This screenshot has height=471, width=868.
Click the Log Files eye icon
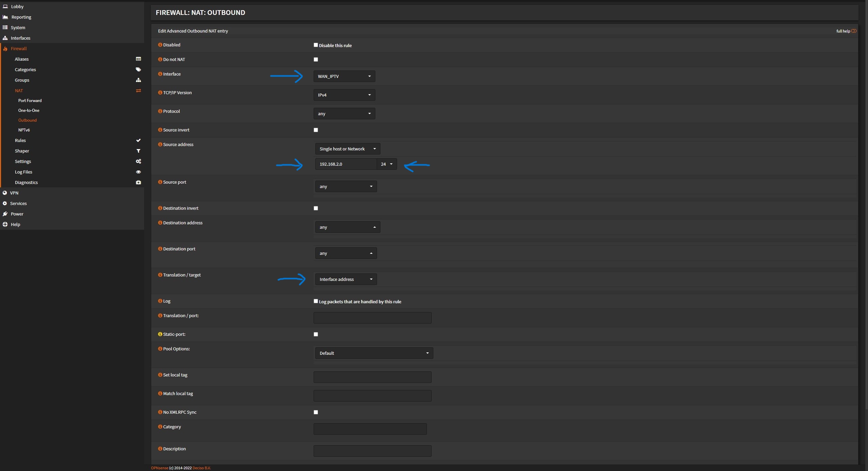coord(138,172)
